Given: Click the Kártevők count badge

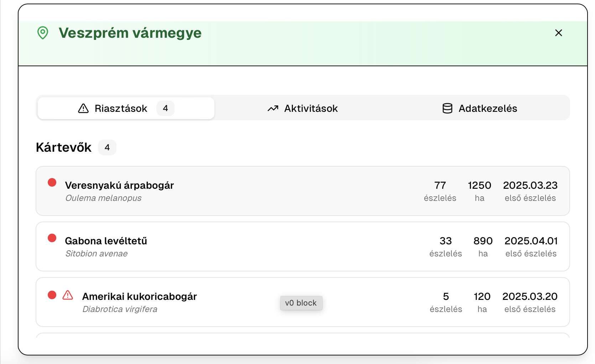Looking at the screenshot, I should tap(107, 147).
